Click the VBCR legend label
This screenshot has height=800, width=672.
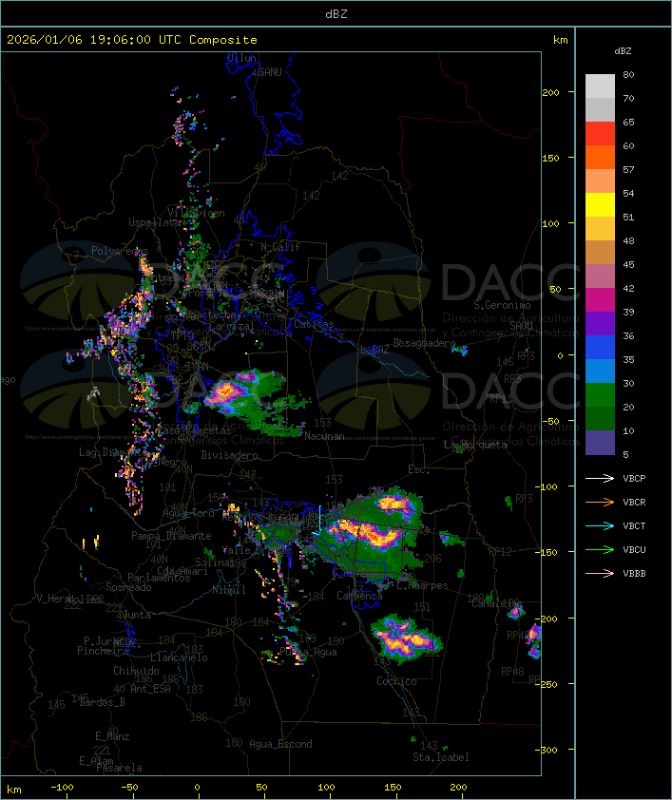point(634,502)
